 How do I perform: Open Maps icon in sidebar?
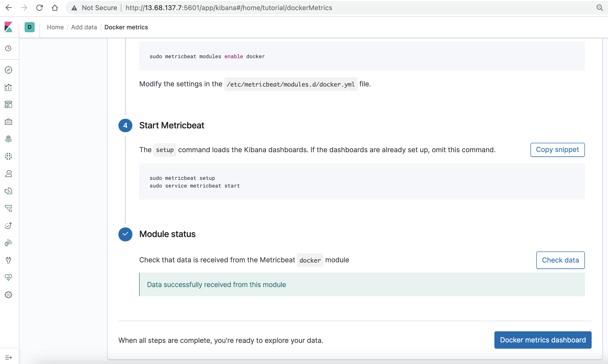pyautogui.click(x=8, y=139)
